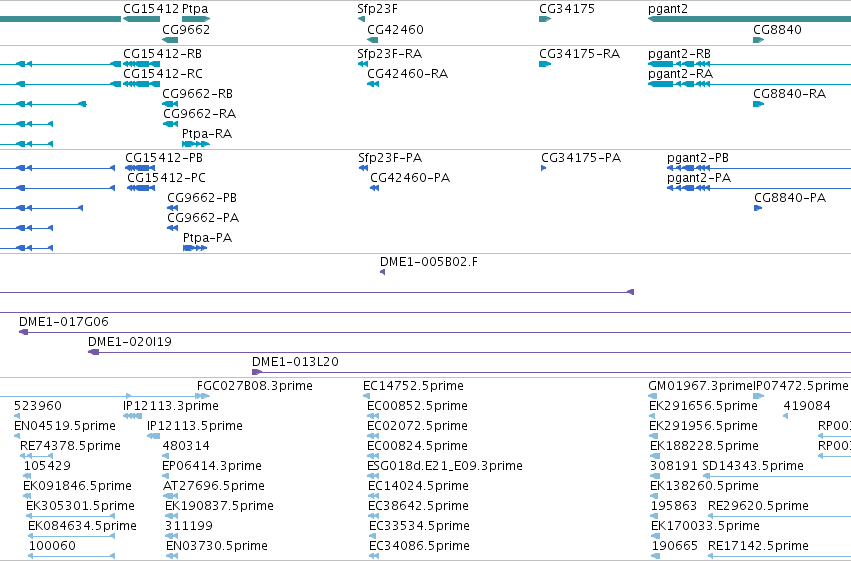851x561 pixels.
Task: Select the EK190837.5prime EST label
Action: (219, 506)
